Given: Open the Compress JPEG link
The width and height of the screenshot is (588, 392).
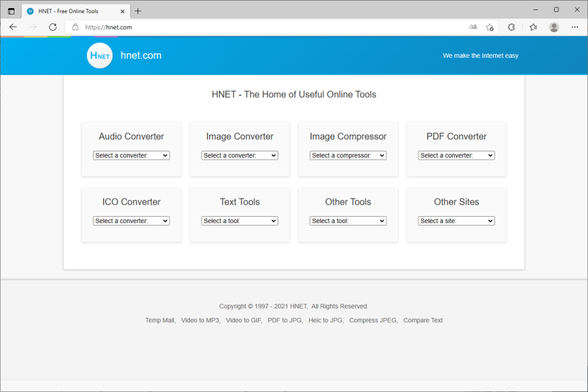Looking at the screenshot, I should (373, 320).
